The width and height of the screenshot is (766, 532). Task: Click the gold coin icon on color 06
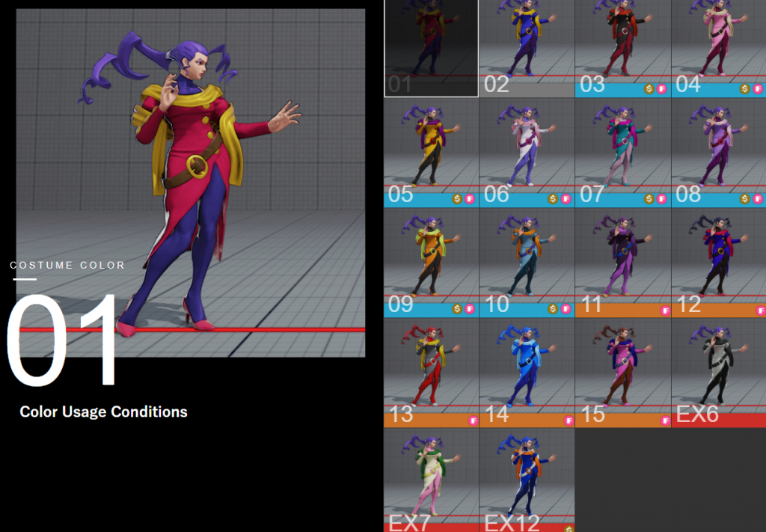(553, 199)
